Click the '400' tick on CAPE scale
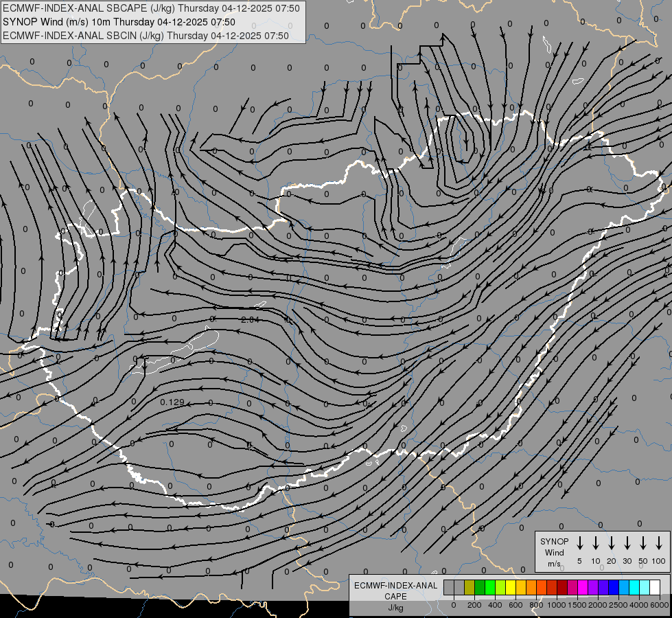Screen dimensions: 672x618 click(495, 605)
